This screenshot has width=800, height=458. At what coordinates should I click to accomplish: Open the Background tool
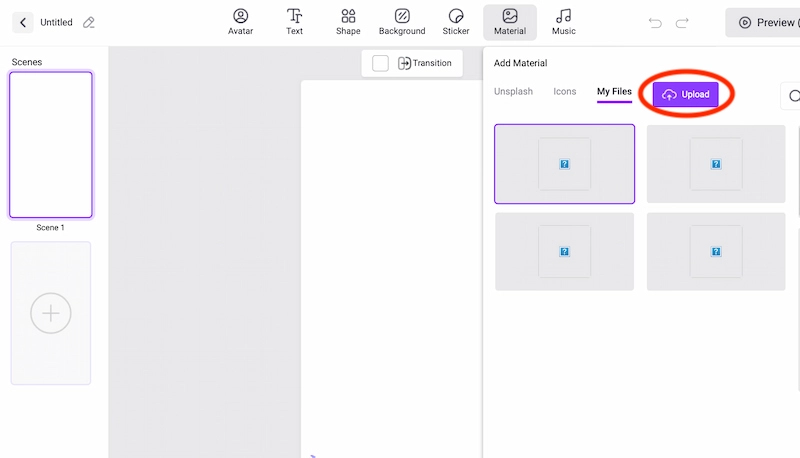tap(402, 22)
